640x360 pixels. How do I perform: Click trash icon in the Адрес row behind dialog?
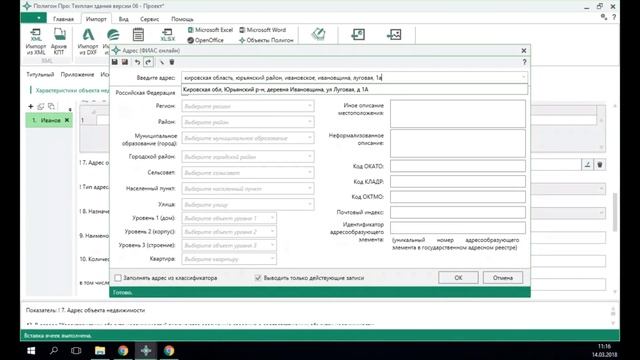600,165
